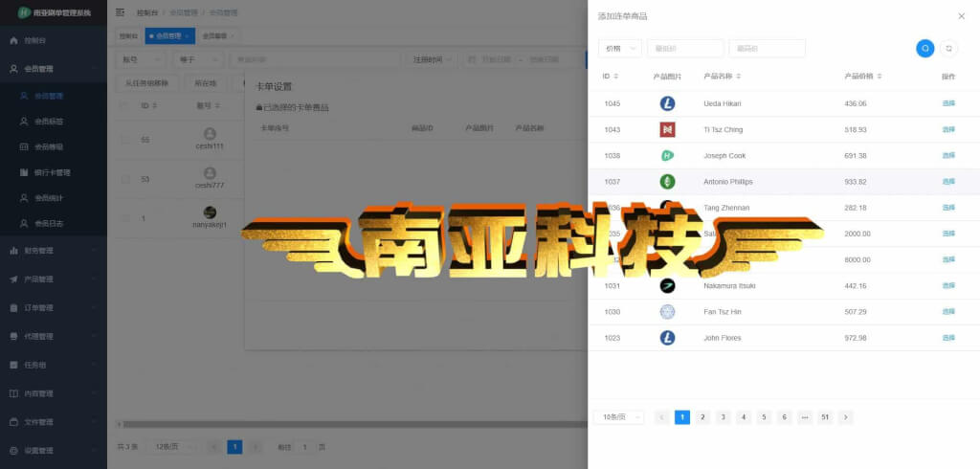
Task: Open product image of Joseph Cook
Action: (667, 156)
